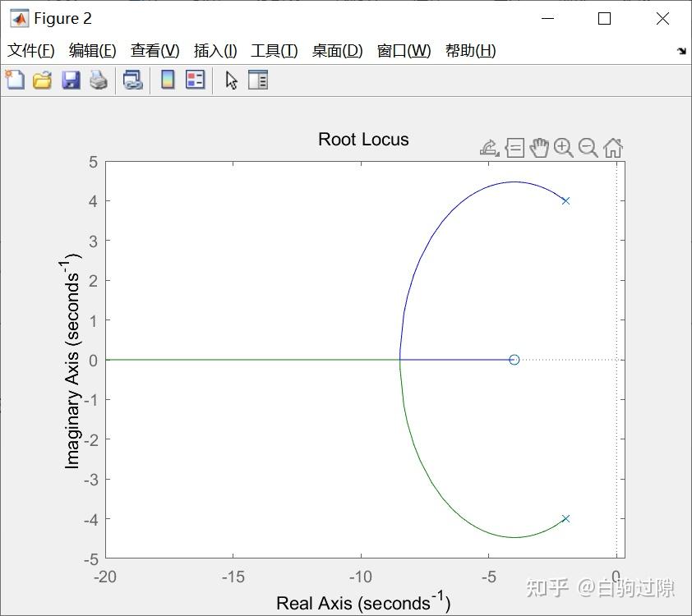Select the Real Axis label
This screenshot has height=616, width=692.
(x=363, y=602)
